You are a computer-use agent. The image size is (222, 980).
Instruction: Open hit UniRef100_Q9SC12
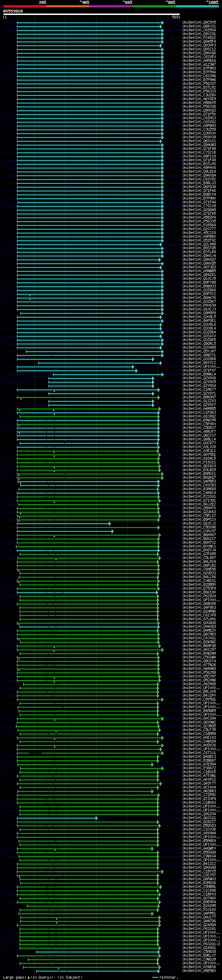pos(199,49)
